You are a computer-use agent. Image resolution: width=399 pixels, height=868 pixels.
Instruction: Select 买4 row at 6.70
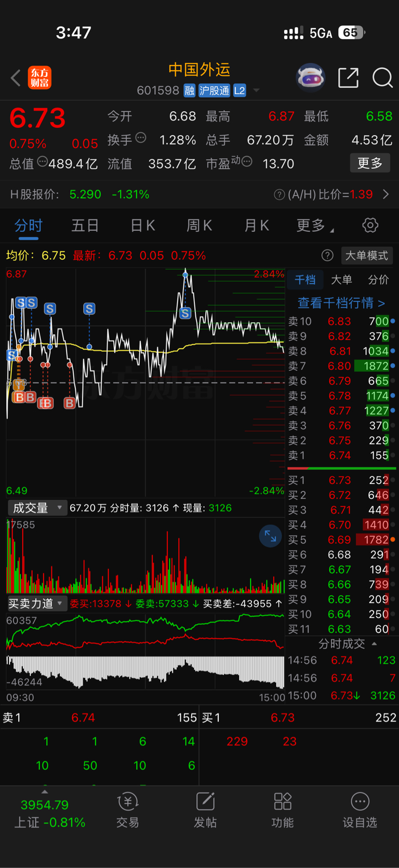coord(341,525)
